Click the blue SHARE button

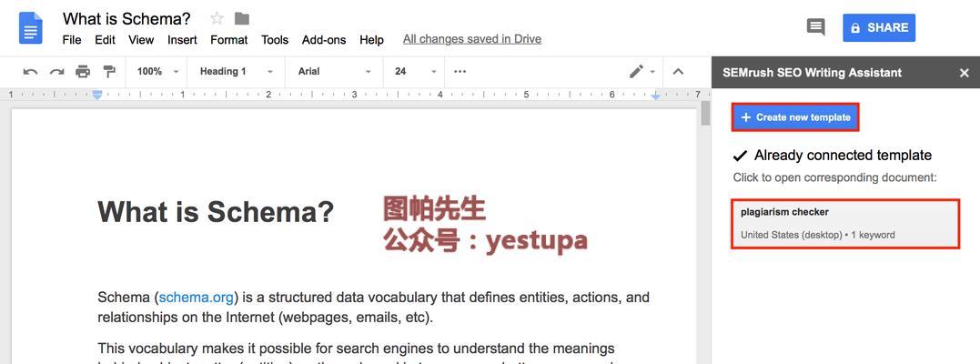879,27
